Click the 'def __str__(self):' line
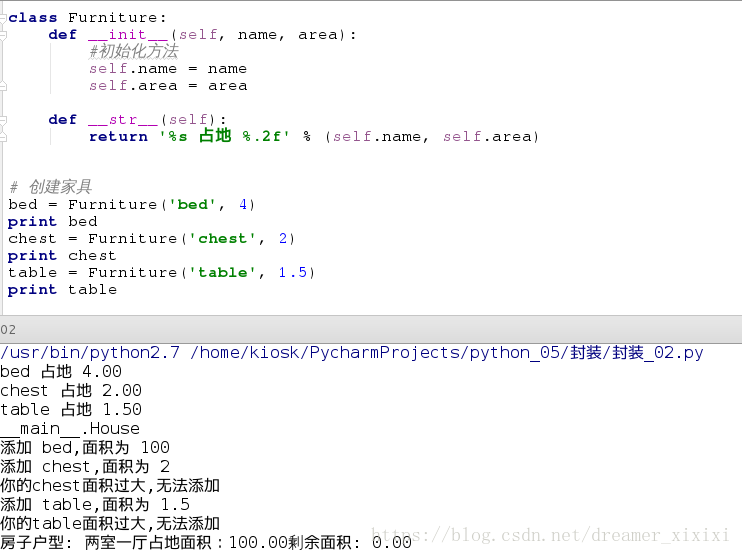742x555 pixels. 137,120
